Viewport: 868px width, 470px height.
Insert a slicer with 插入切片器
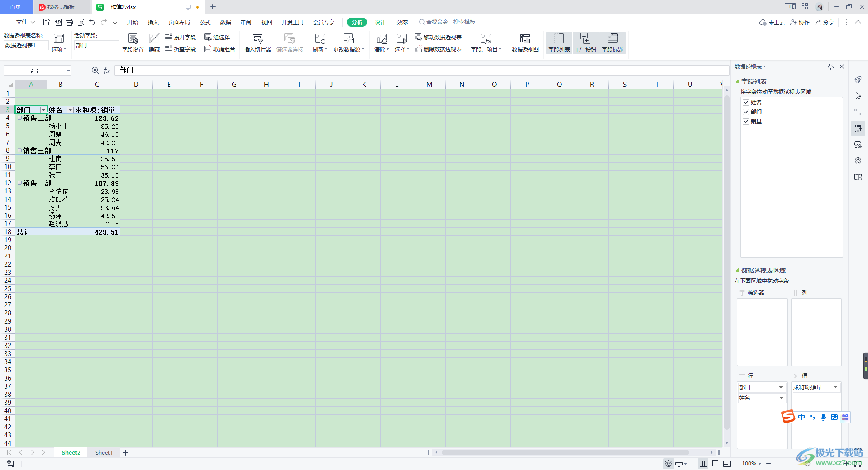coord(258,43)
